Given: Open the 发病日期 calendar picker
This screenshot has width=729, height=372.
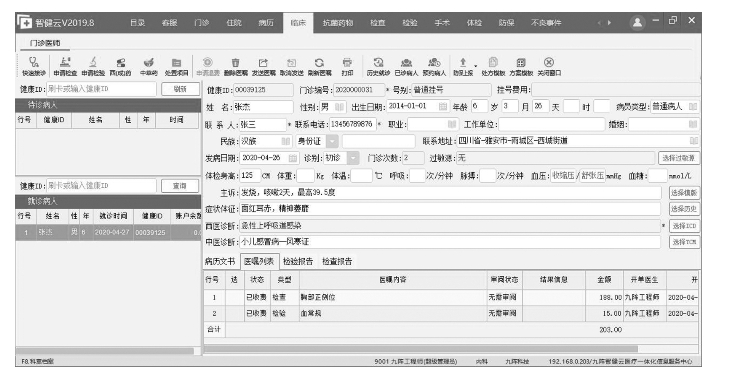Looking at the screenshot, I should (x=292, y=158).
